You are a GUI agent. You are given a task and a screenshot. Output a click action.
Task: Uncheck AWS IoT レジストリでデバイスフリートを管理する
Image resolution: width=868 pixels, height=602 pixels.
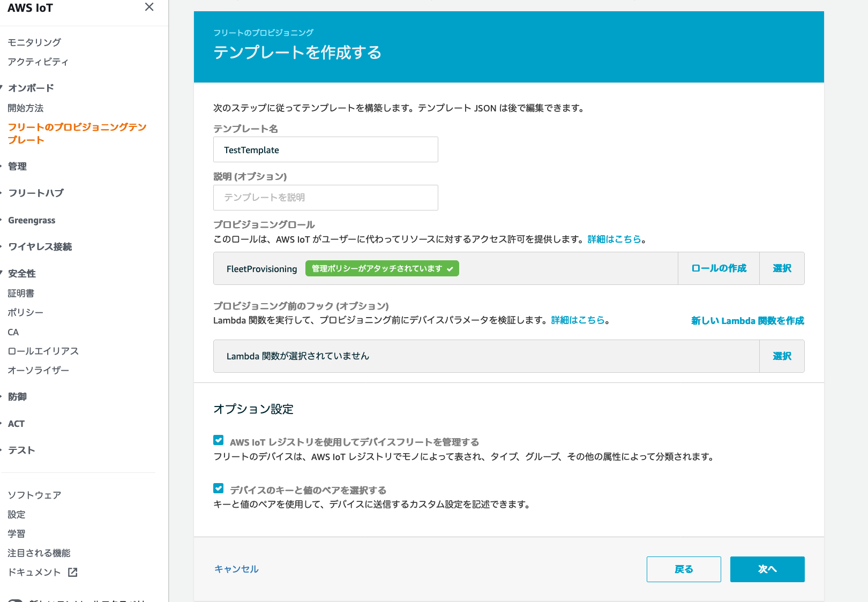pyautogui.click(x=218, y=440)
